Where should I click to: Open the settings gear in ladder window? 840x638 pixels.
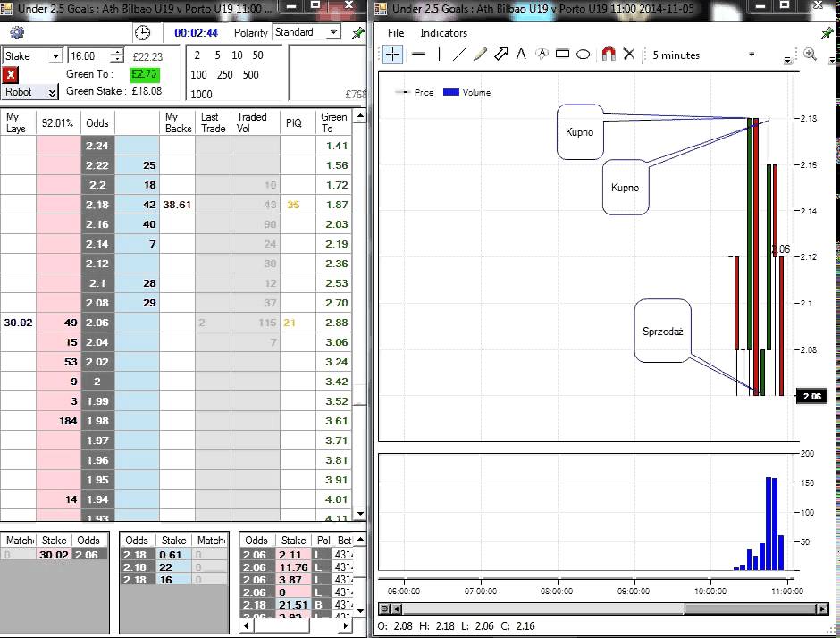(x=17, y=33)
